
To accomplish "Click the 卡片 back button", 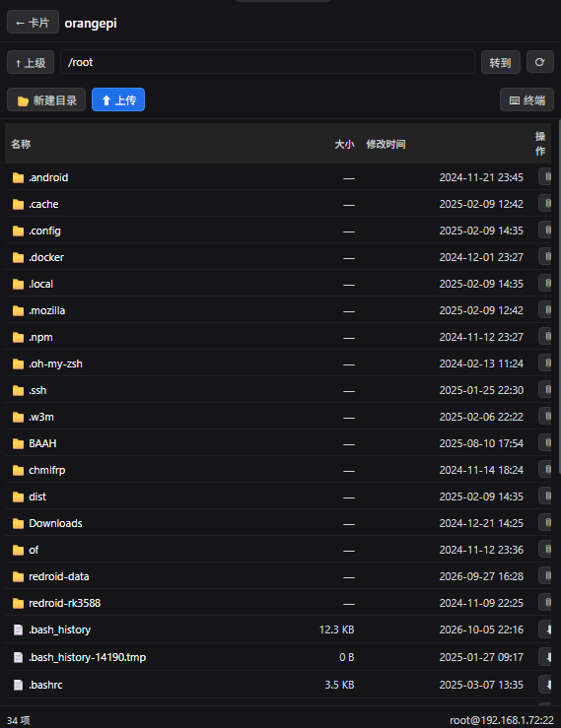I will 33,23.
